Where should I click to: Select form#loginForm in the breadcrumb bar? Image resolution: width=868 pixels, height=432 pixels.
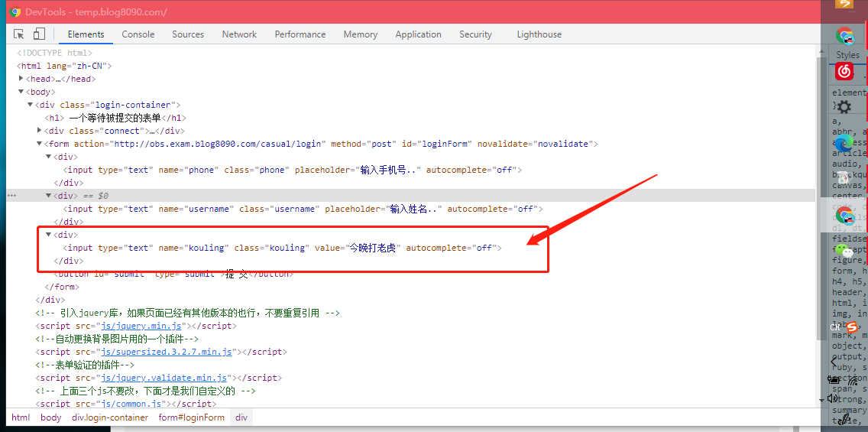(192, 417)
